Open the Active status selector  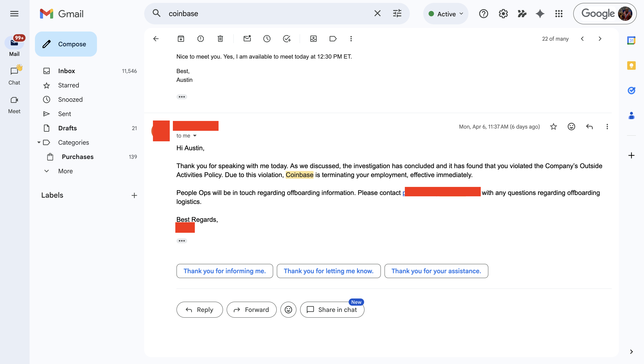pos(446,14)
